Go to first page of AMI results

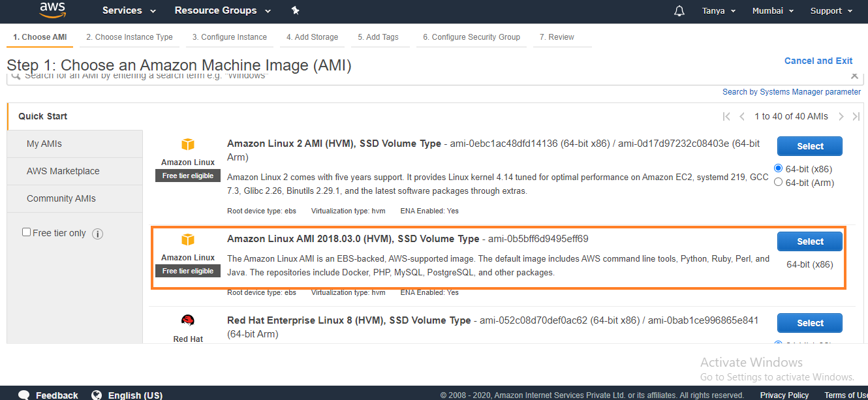pyautogui.click(x=726, y=117)
